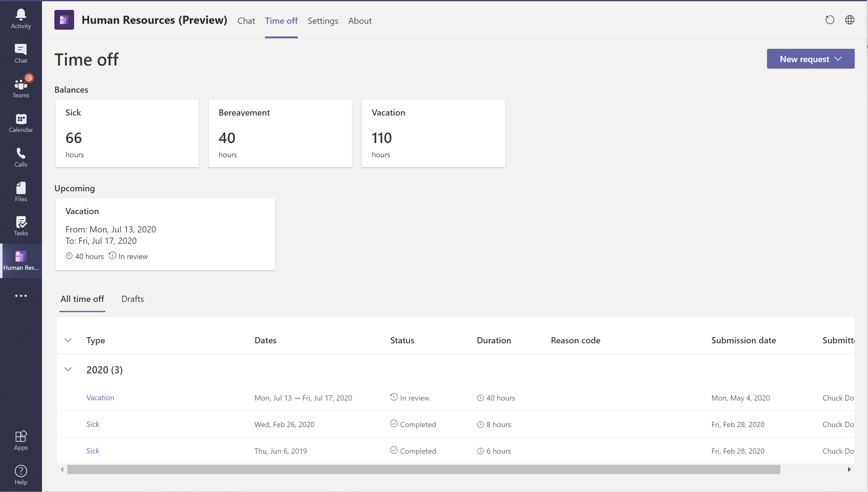
Task: Collapse the top-level time off group
Action: pos(67,369)
